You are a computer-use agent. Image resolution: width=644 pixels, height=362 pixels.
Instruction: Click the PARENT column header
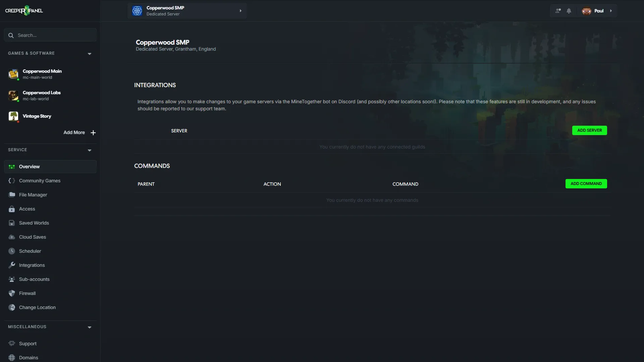click(146, 184)
